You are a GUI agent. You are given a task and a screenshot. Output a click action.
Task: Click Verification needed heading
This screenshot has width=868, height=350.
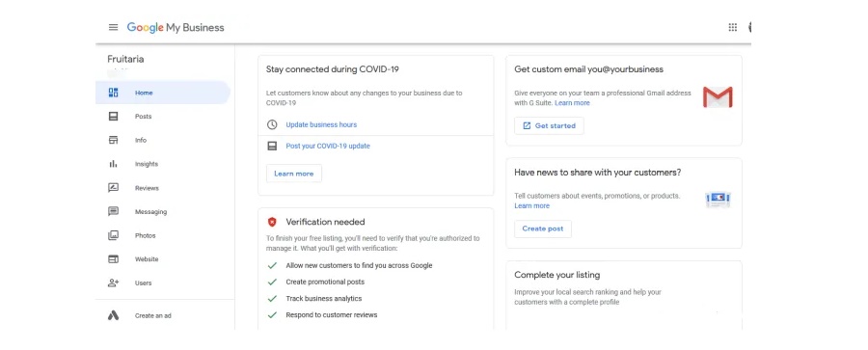pos(326,222)
